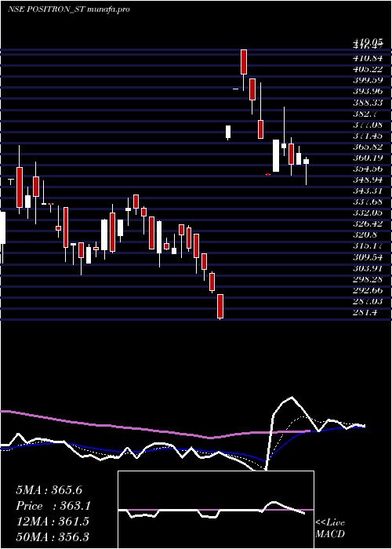This screenshot has height=549, width=392.
Task: Select the 343.31 price level label
Action: [368, 191]
